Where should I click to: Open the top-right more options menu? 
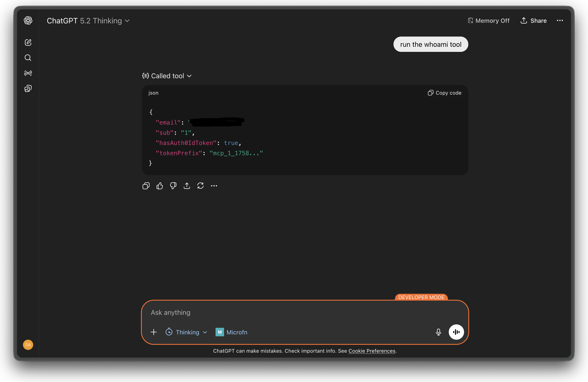pos(560,21)
